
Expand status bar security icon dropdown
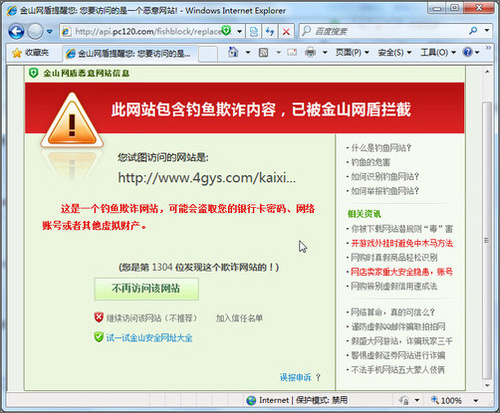(x=417, y=400)
